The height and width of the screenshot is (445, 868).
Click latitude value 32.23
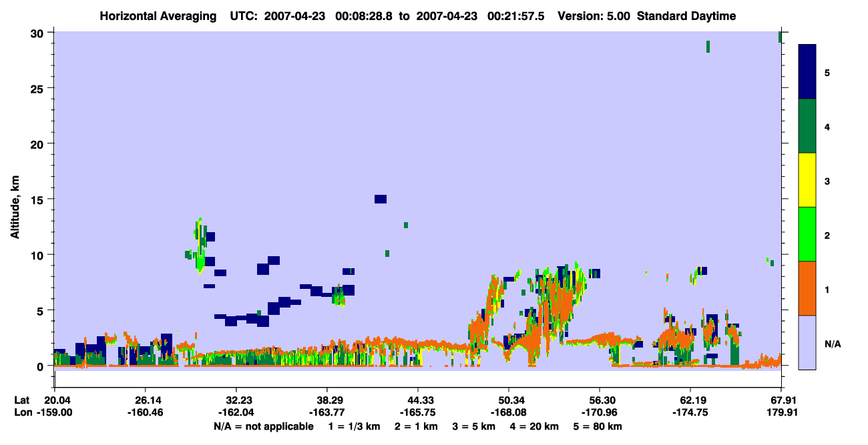(236, 400)
